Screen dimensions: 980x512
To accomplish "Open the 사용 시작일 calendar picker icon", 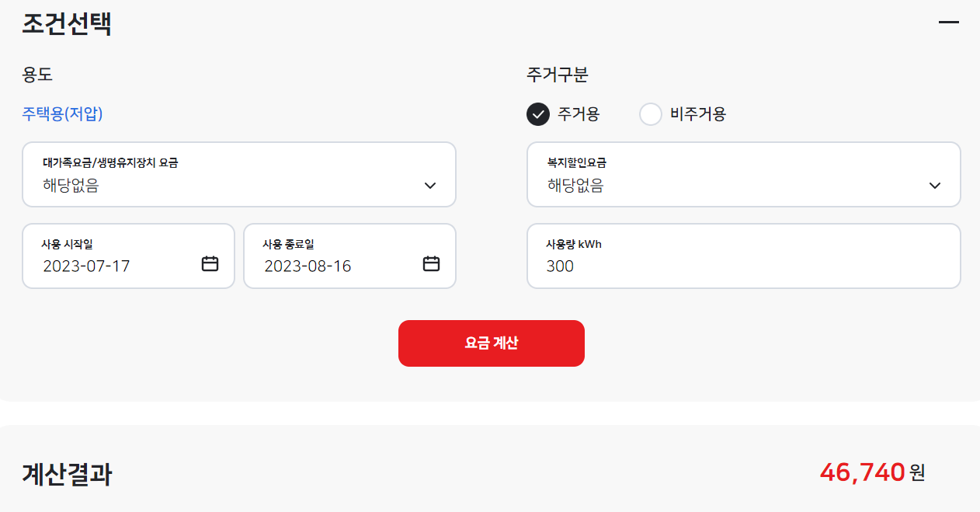I will (x=210, y=263).
